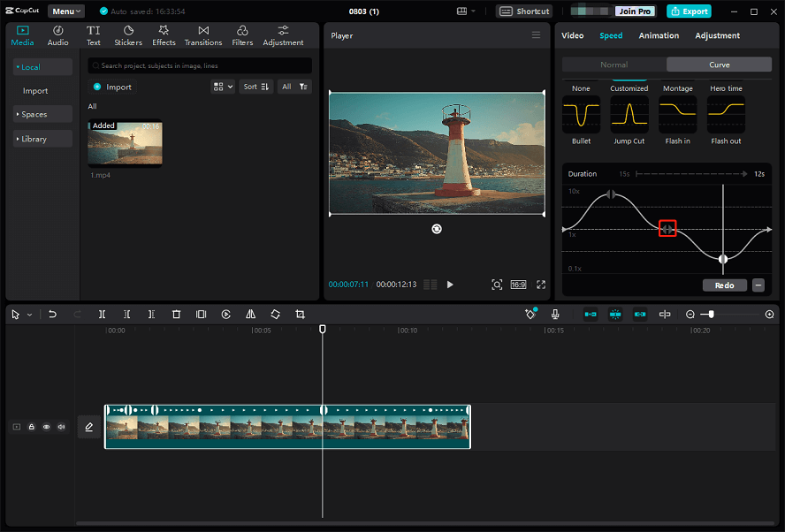Mirror the video clip horizontally
The image size is (785, 532).
(250, 314)
